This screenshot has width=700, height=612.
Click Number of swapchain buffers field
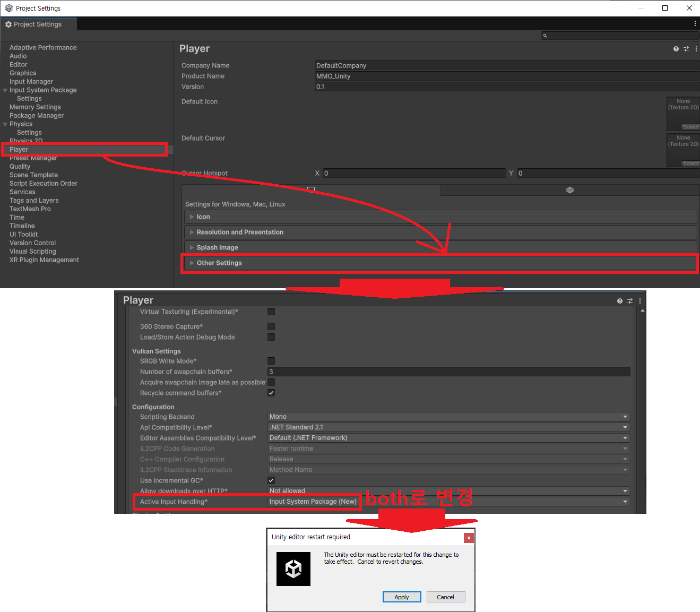pyautogui.click(x=449, y=372)
